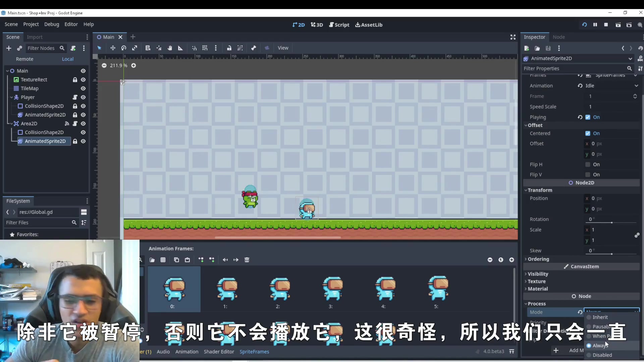644x362 pixels.
Task: Switch to the Script workspace
Action: tap(339, 25)
